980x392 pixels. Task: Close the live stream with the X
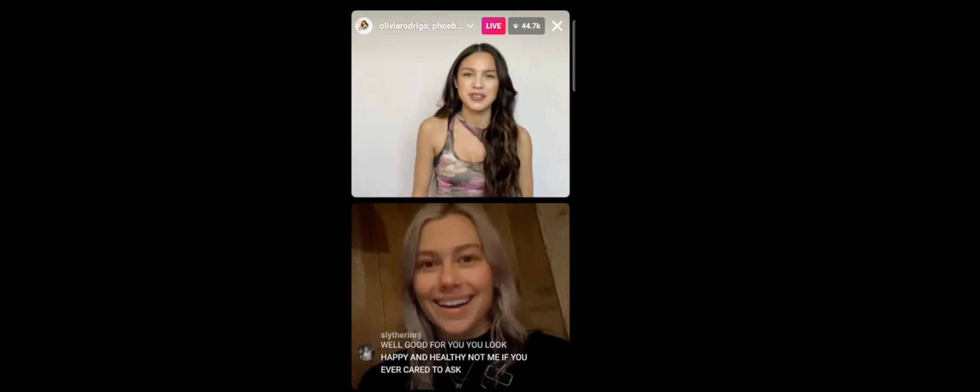[x=557, y=26]
